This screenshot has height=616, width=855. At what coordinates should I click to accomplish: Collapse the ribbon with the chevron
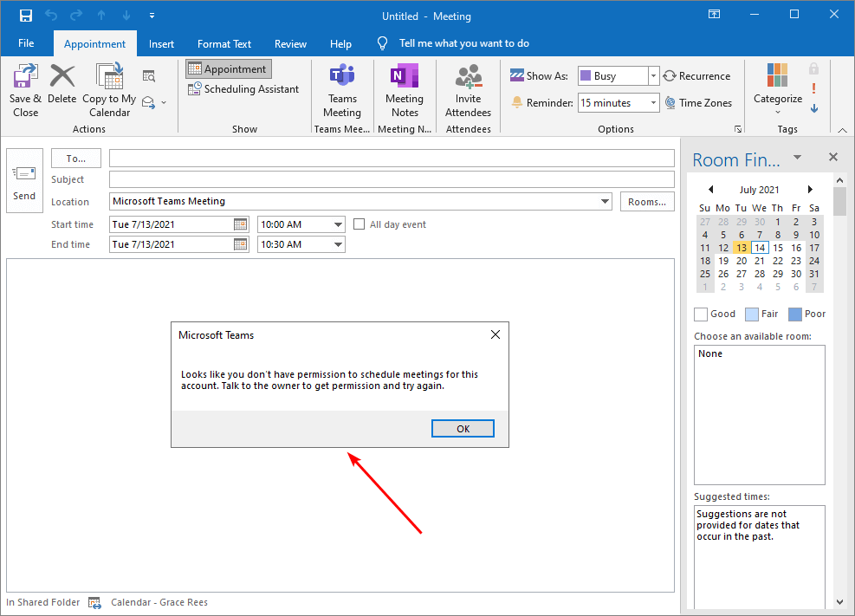pyautogui.click(x=843, y=130)
